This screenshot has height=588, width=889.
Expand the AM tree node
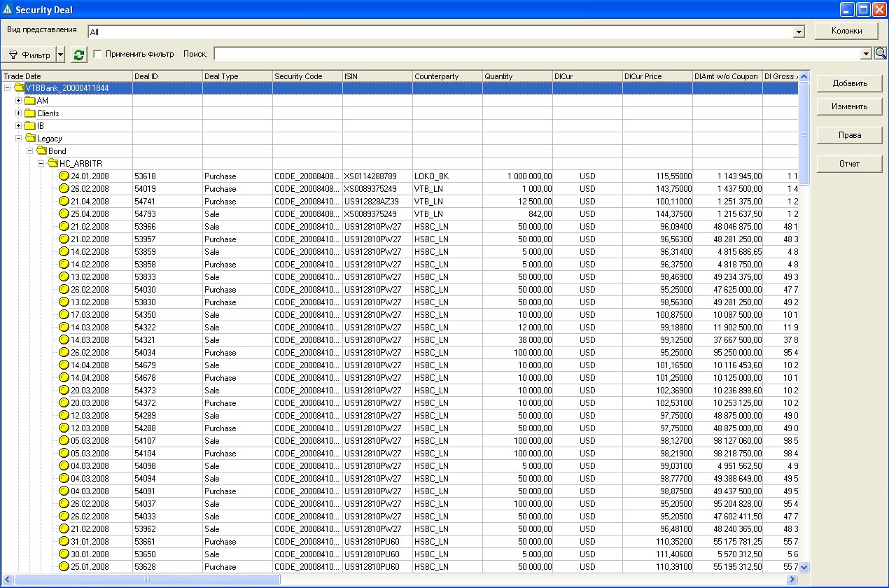click(19, 101)
